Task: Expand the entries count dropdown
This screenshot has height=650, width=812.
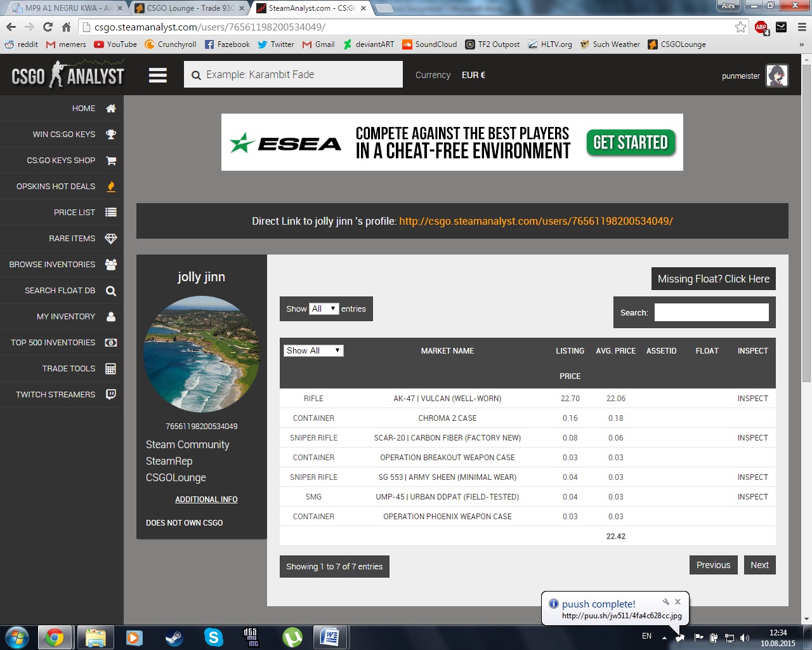Action: click(x=324, y=309)
